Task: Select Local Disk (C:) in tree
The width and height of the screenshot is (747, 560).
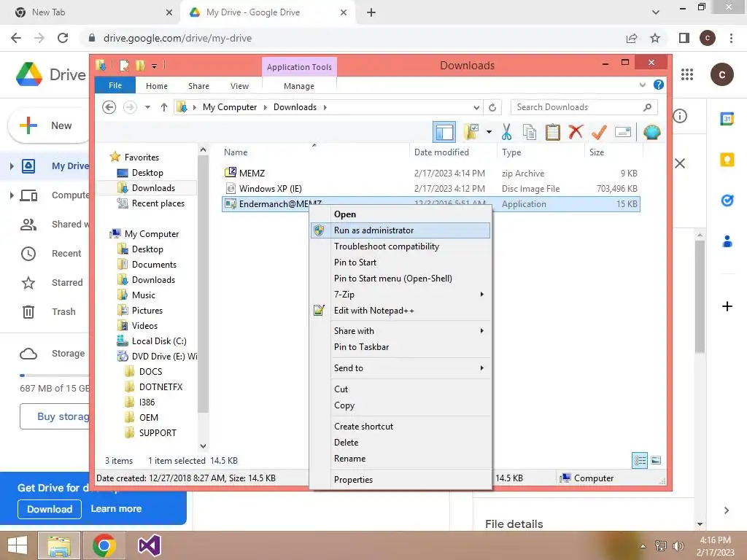Action: (x=152, y=341)
